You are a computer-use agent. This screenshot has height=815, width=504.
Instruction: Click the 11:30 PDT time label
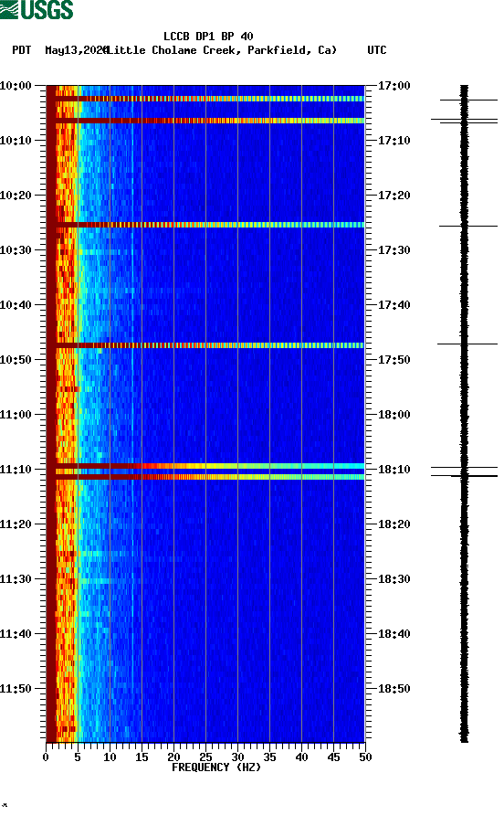pos(16,579)
